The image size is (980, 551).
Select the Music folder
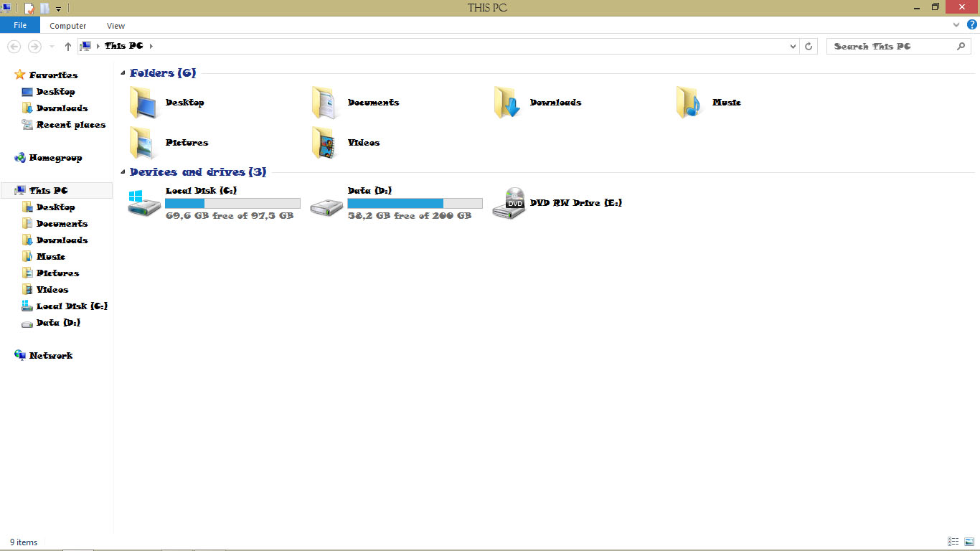[x=726, y=102]
